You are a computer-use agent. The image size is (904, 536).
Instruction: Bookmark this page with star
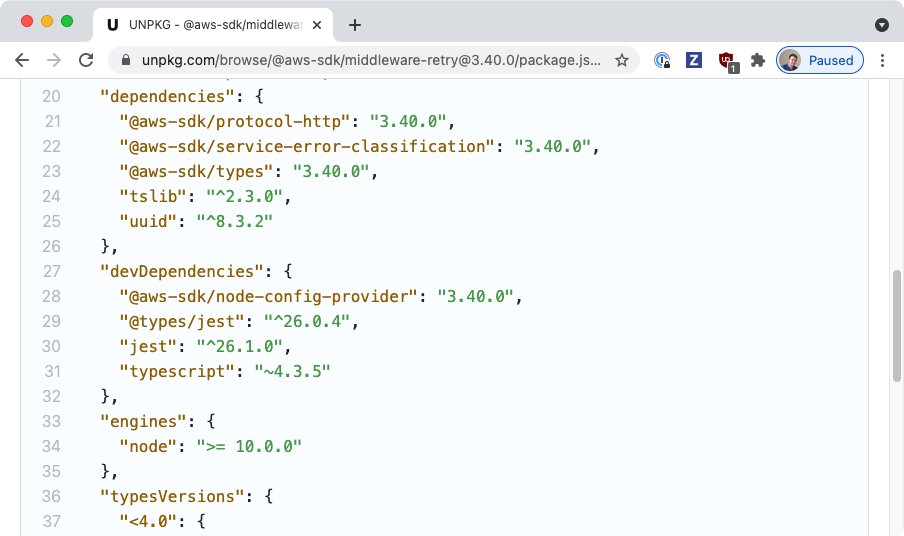622,60
